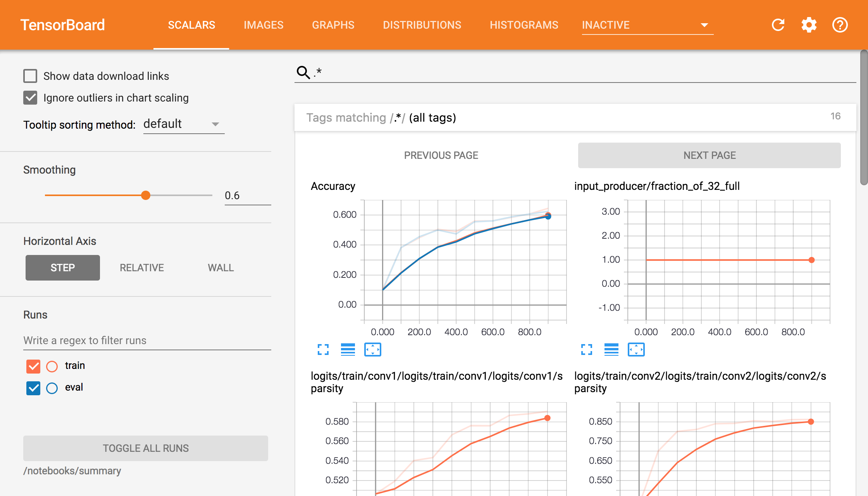The image size is (868, 496).
Task: Click the NEXT PAGE button
Action: tap(709, 155)
